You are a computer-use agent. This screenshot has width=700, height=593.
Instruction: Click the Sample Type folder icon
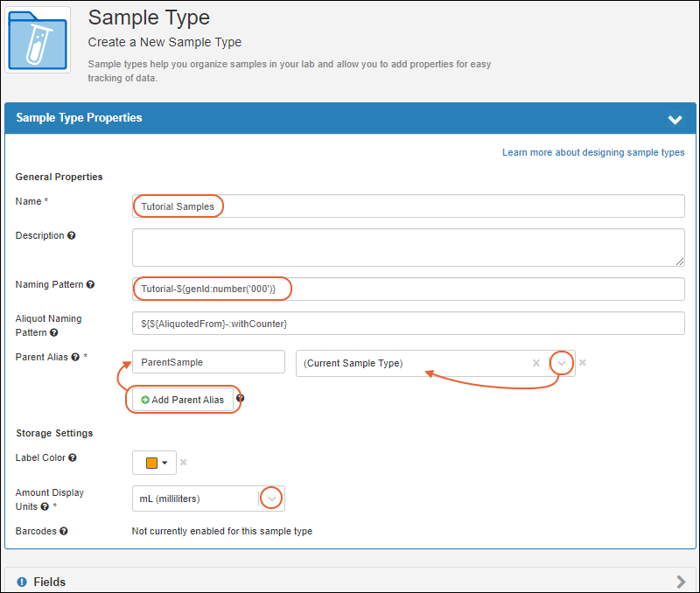coord(38,40)
